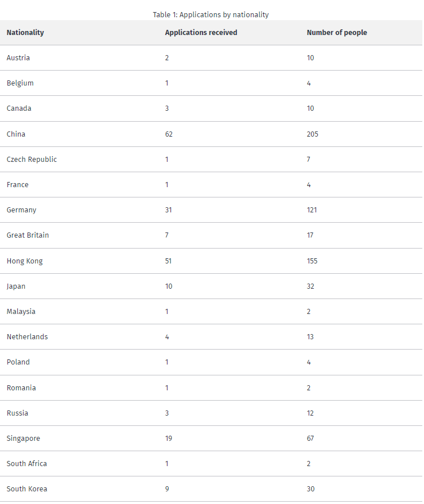Select Hong Kong's 51 applications value
Image resolution: width=424 pixels, height=504 pixels.
[x=169, y=261]
